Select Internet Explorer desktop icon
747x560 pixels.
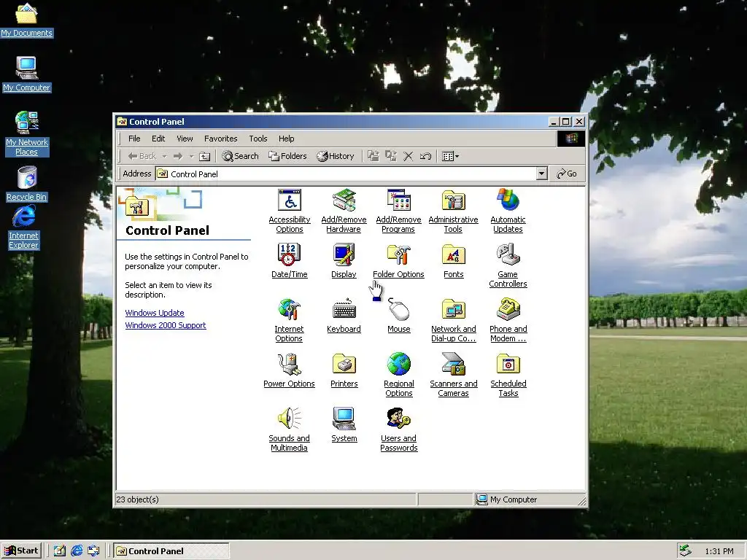[x=24, y=227]
